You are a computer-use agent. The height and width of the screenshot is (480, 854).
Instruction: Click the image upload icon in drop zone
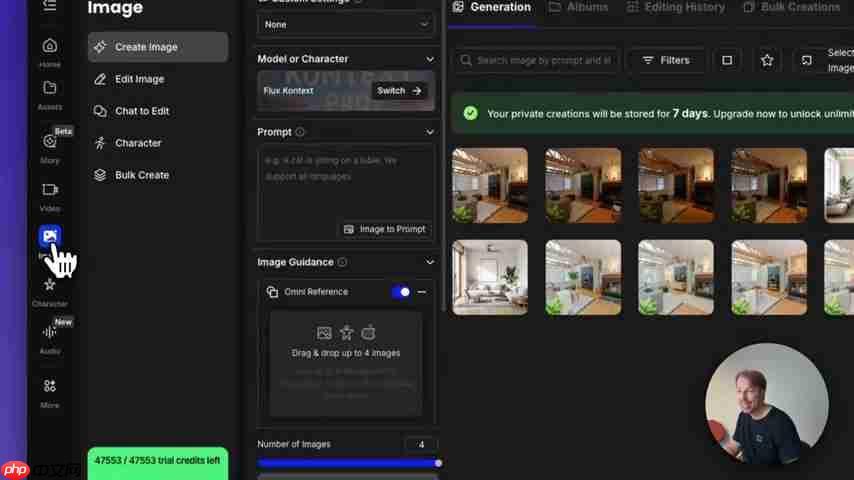(x=324, y=333)
